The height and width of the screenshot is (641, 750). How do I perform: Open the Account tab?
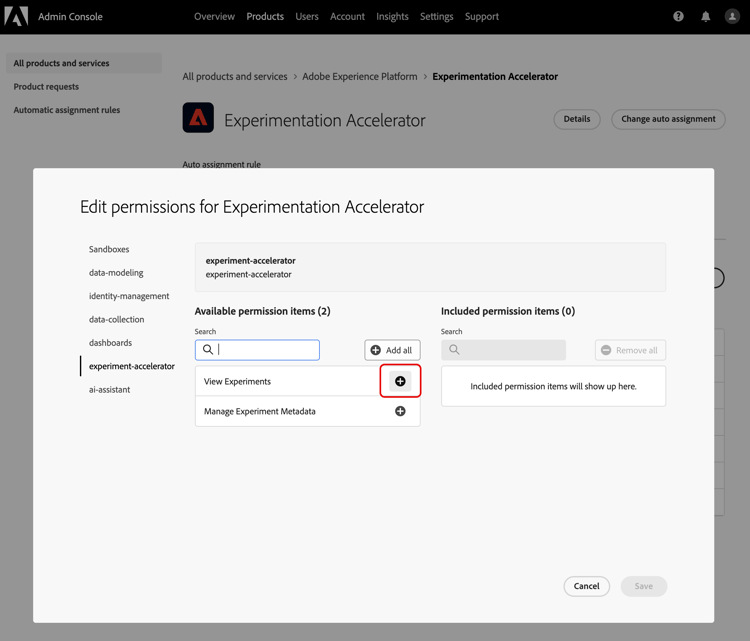[347, 16]
